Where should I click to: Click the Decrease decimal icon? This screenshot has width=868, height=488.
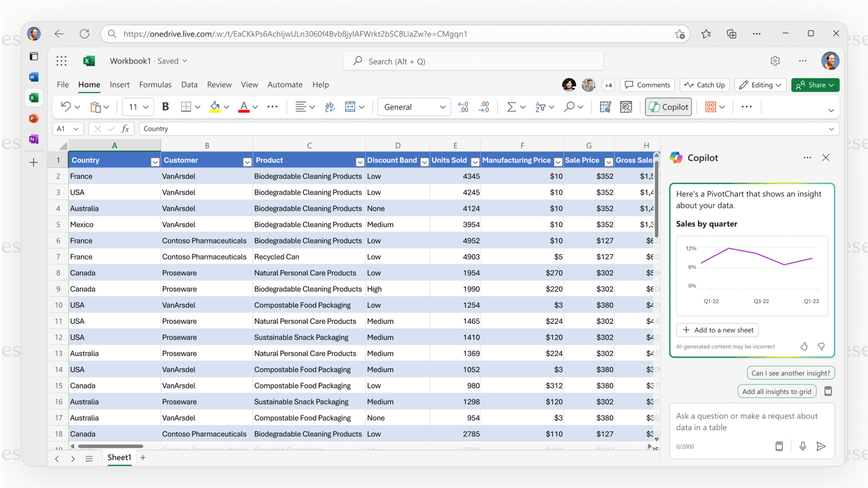click(x=484, y=107)
